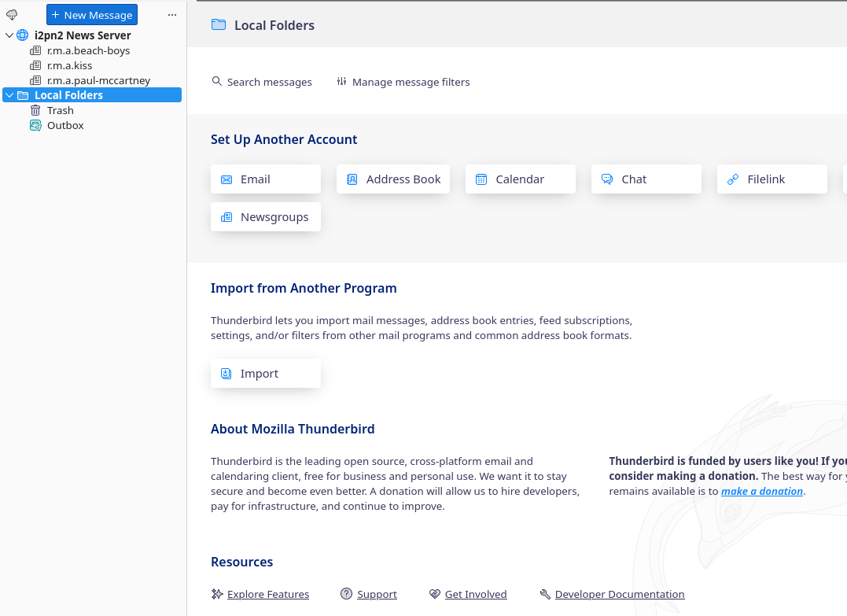The width and height of the screenshot is (847, 616).
Task: Open the Explore Features link
Action: coord(268,595)
